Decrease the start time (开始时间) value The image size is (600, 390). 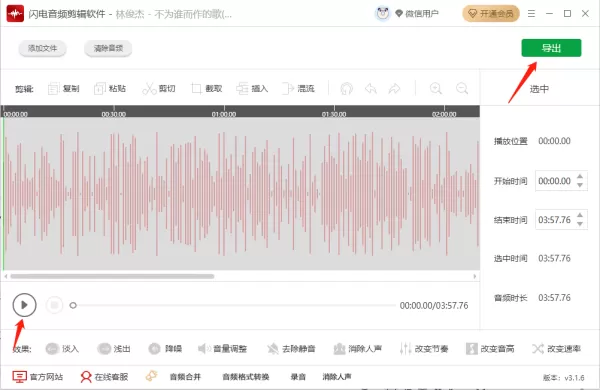(580, 185)
